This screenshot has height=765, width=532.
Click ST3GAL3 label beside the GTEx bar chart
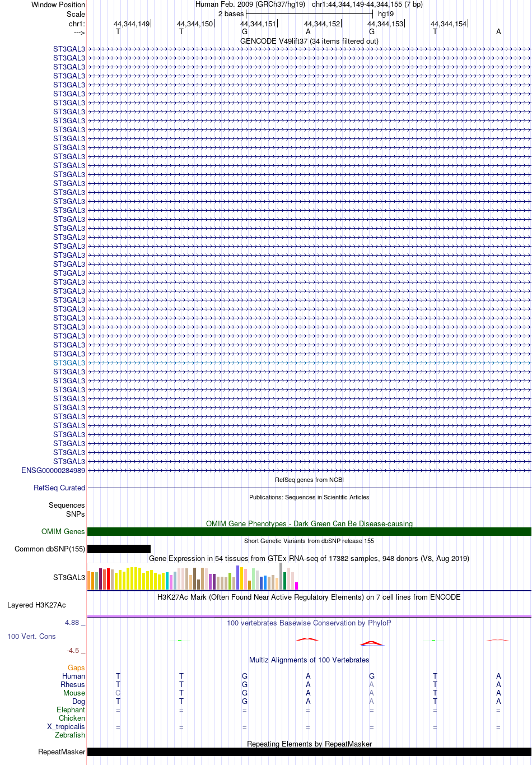click(69, 577)
